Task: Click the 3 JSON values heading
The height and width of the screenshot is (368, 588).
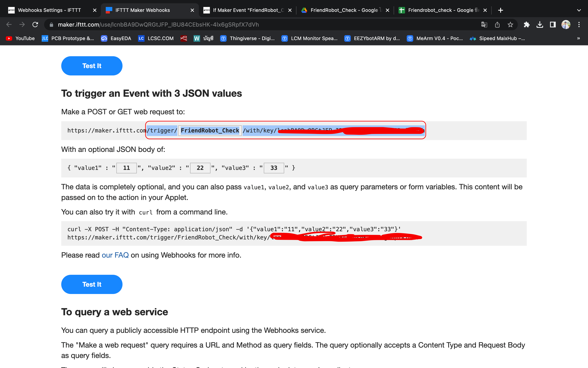Action: pos(151,93)
